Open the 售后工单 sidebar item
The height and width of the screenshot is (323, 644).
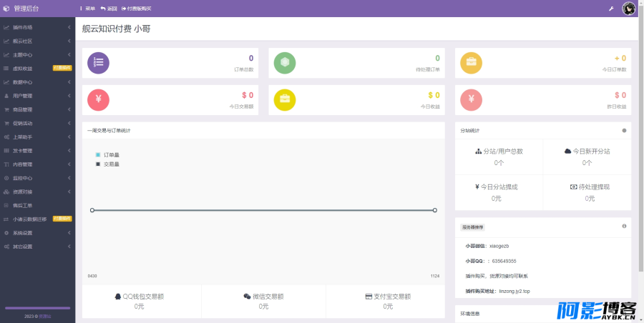[38, 206]
